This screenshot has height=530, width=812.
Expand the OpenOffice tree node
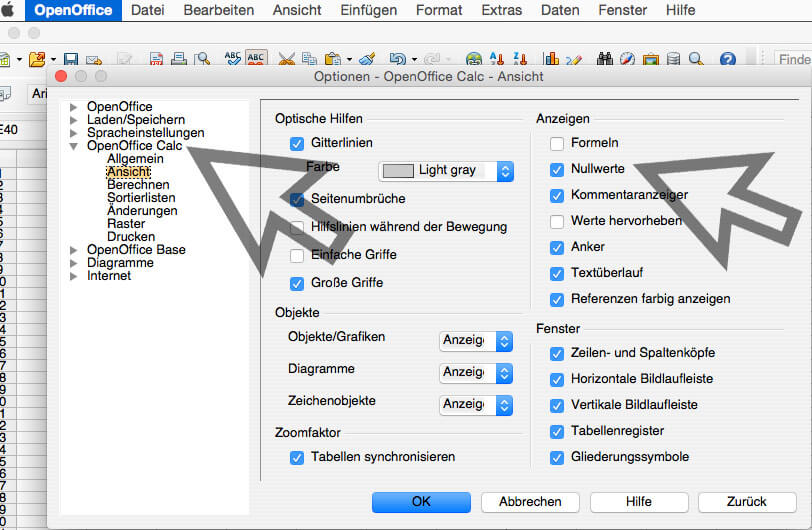click(74, 107)
